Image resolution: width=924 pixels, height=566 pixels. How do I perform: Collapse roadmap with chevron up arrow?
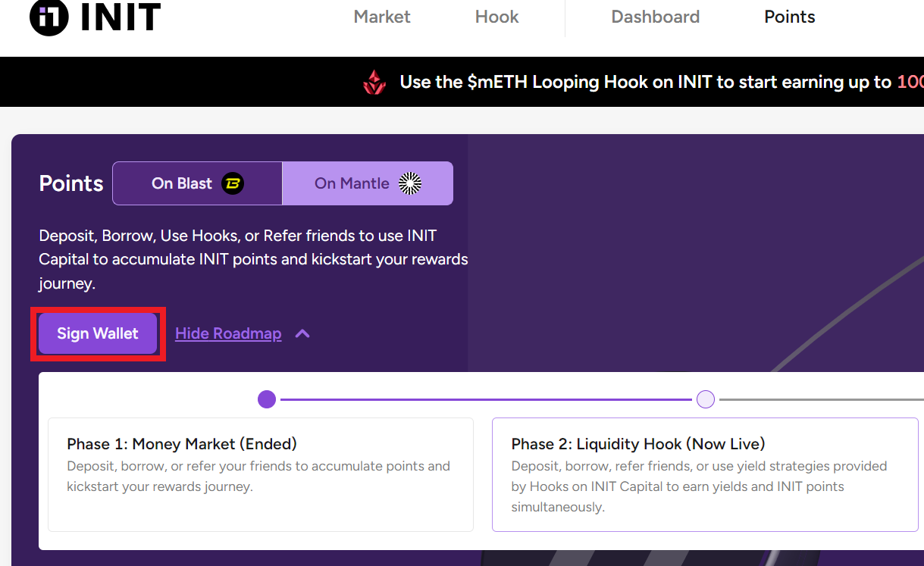point(302,333)
